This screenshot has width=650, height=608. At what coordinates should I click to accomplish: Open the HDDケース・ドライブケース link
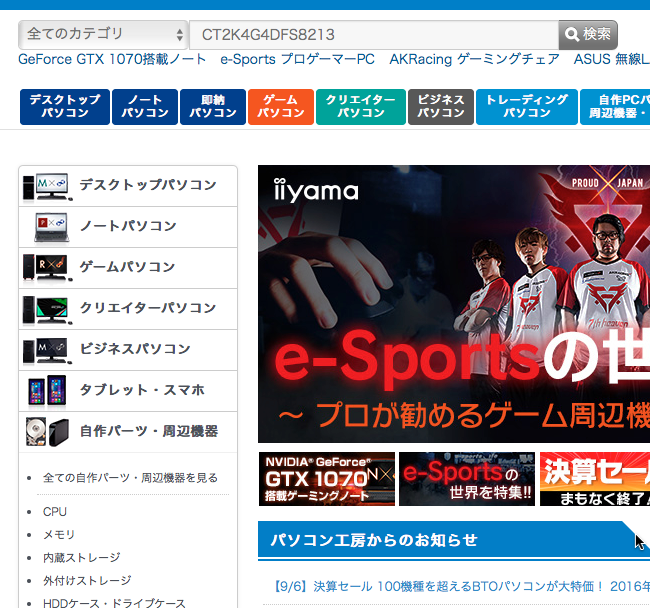(x=114, y=603)
